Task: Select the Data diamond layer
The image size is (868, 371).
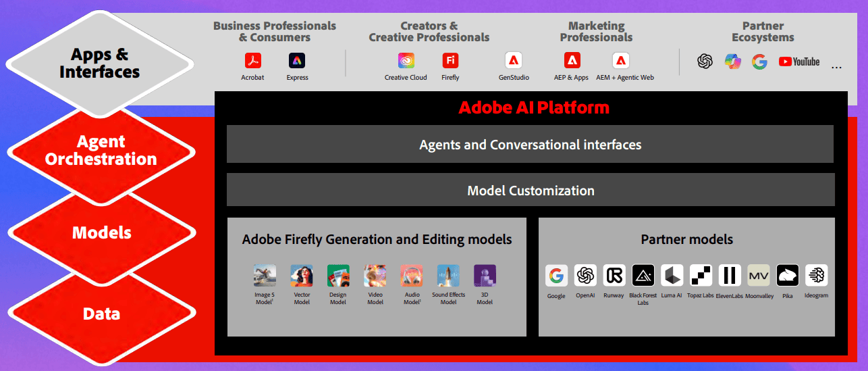Action: tap(101, 314)
